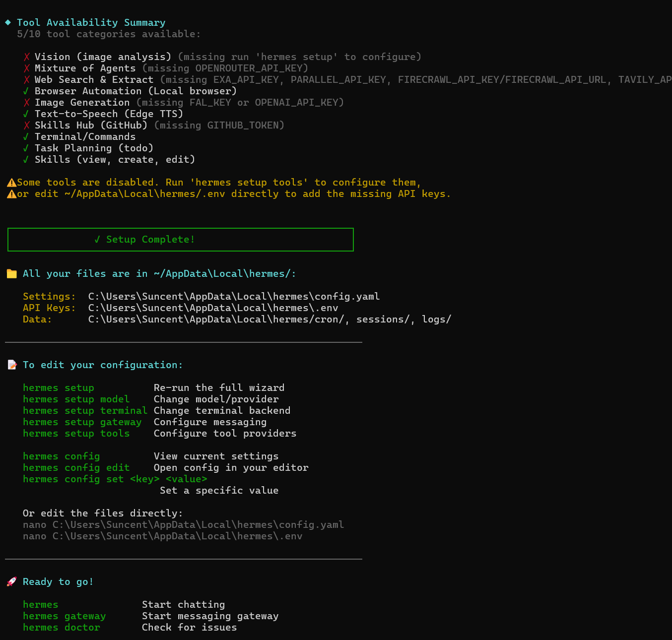Click the folder icon beside 'All your files'
The height and width of the screenshot is (640, 672).
click(x=12, y=274)
